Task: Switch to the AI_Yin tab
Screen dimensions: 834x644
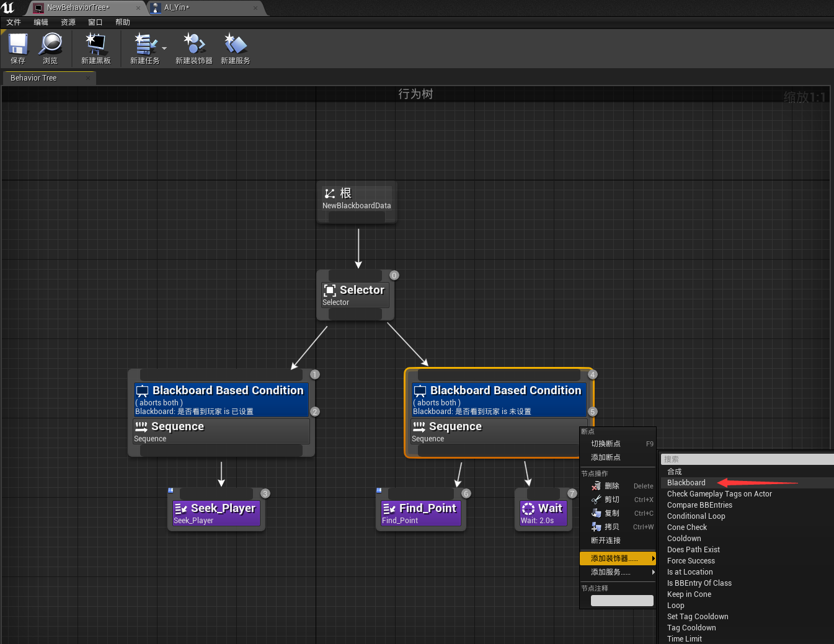Action: (x=177, y=7)
